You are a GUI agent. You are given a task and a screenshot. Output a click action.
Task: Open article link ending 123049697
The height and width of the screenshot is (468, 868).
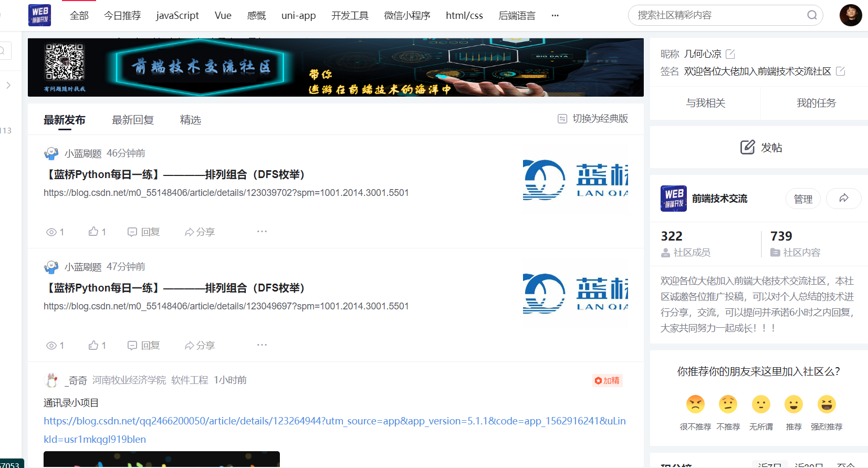point(226,306)
